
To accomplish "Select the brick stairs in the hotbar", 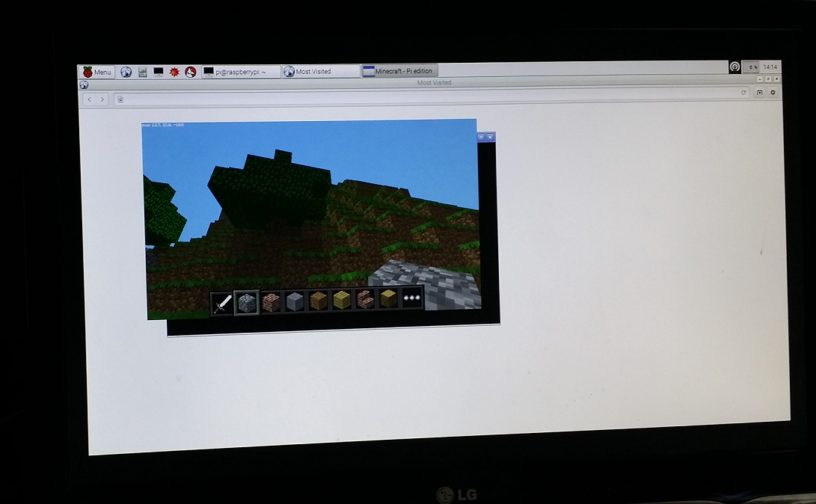I will pyautogui.click(x=365, y=301).
